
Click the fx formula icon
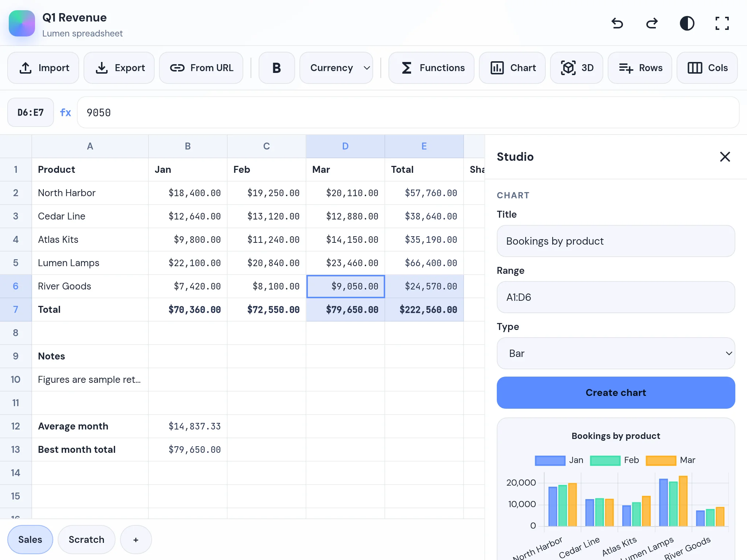pos(66,112)
